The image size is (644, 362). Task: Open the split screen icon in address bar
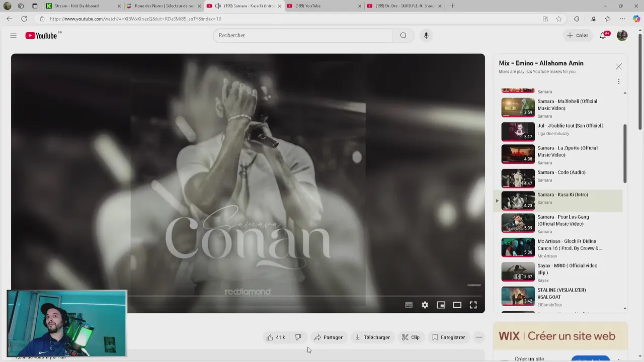(545, 19)
